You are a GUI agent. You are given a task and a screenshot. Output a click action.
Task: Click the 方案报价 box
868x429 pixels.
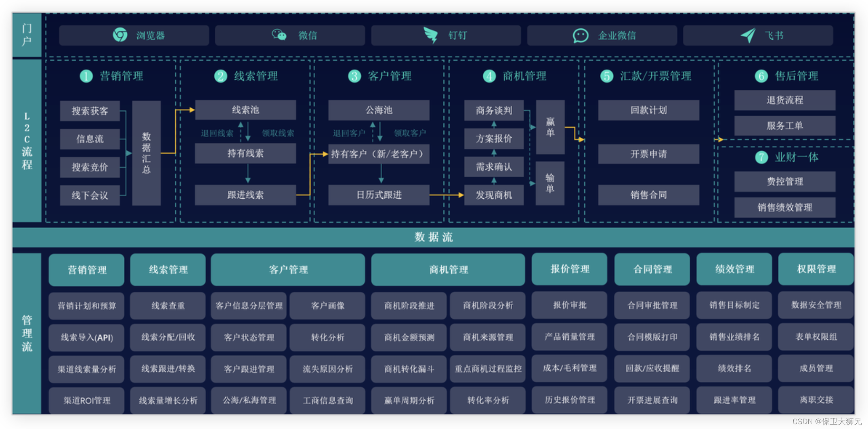(x=494, y=139)
